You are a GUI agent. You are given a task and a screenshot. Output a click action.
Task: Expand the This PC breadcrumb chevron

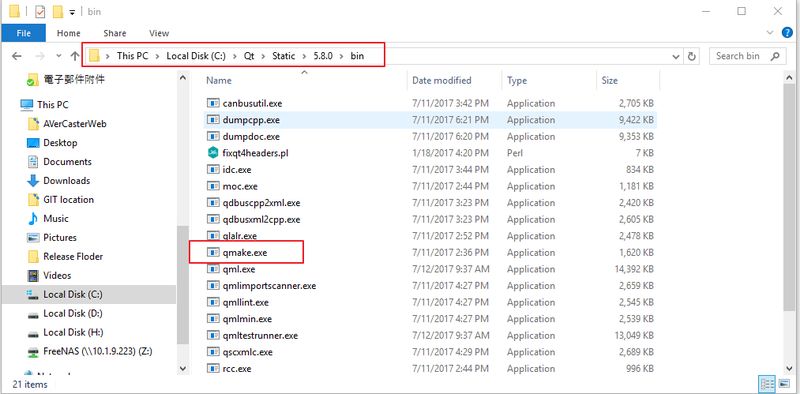click(157, 56)
